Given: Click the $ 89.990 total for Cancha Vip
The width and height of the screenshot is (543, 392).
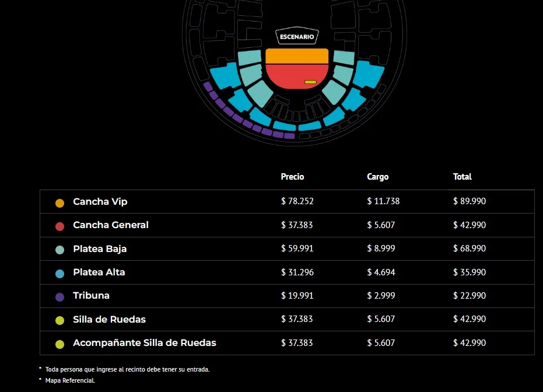Looking at the screenshot, I should click(470, 202).
